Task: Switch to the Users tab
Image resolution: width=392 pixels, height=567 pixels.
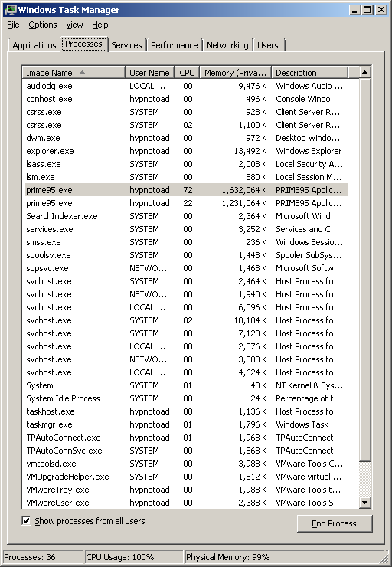Action: (x=268, y=45)
